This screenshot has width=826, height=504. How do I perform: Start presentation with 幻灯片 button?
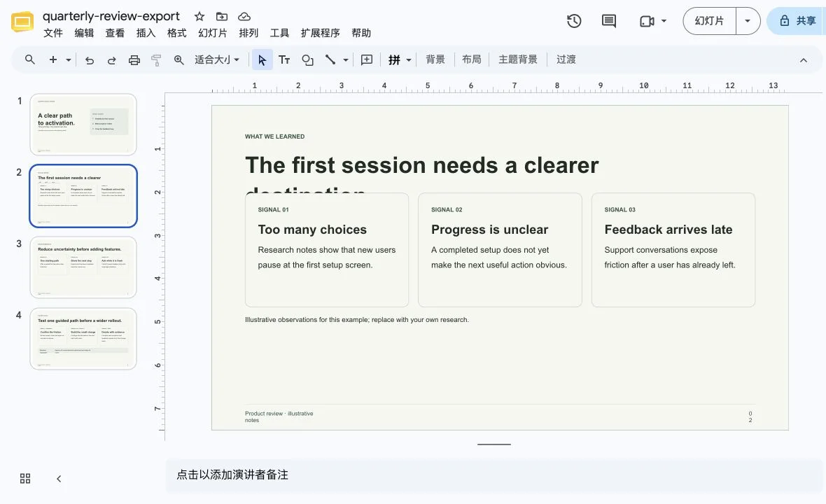709,21
